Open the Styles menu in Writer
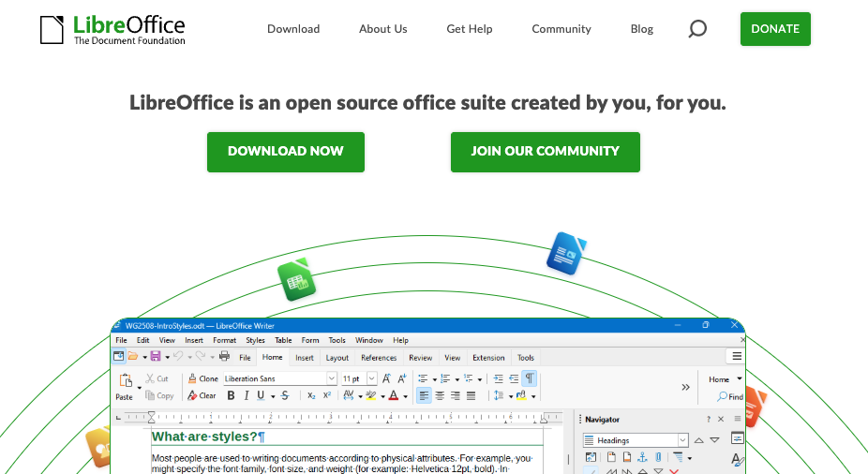The image size is (868, 474). coord(255,340)
